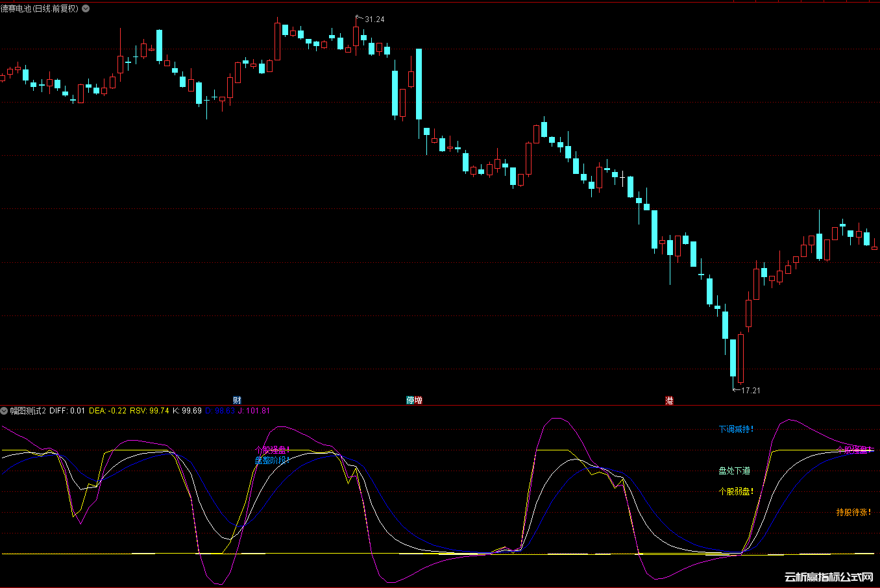Select the 德赛电池(日线 前复权) title text

click(40, 8)
